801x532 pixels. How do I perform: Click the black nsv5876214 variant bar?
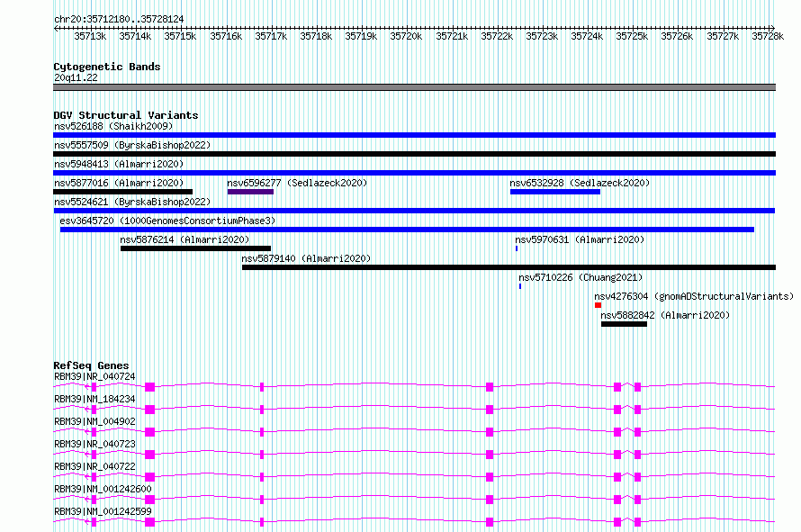click(195, 248)
